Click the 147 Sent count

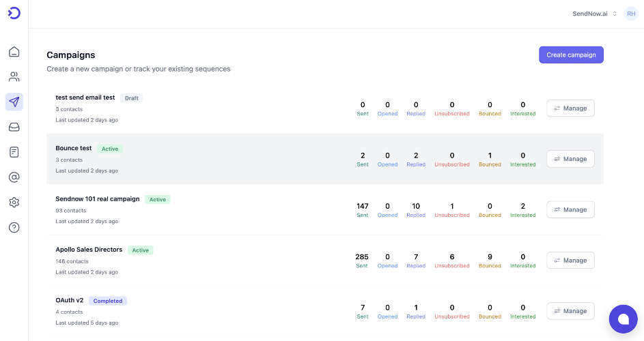click(362, 206)
